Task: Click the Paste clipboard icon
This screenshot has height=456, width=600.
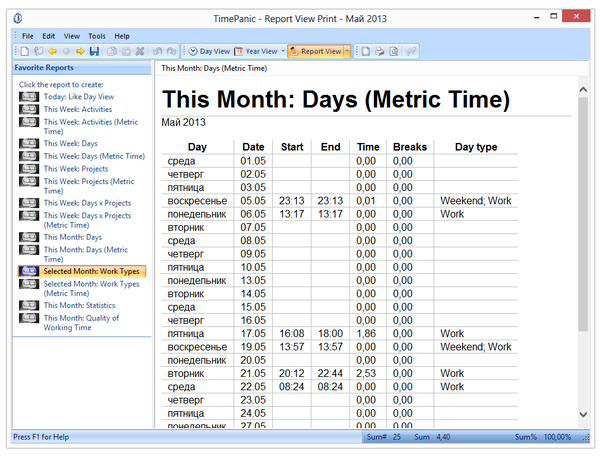Action: (126, 51)
